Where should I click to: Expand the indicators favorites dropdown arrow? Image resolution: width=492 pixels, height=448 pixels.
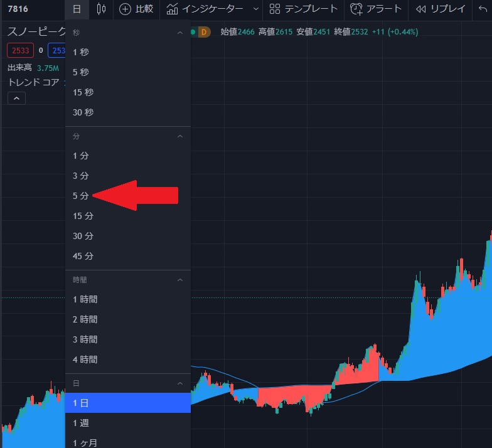[x=256, y=9]
